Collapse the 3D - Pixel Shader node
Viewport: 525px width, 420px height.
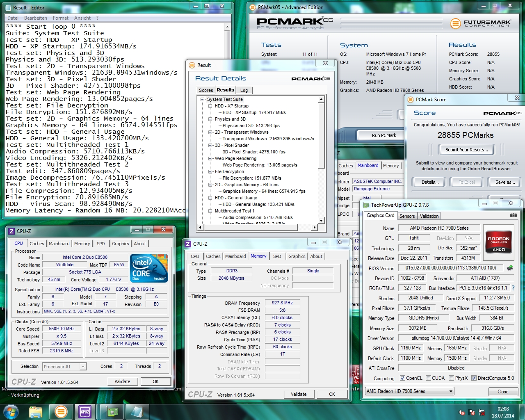[210, 145]
